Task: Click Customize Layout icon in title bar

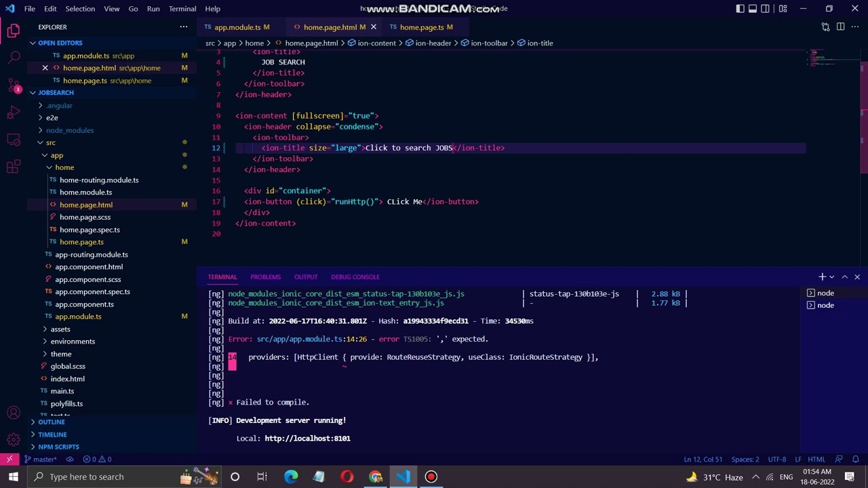Action: coord(783,9)
